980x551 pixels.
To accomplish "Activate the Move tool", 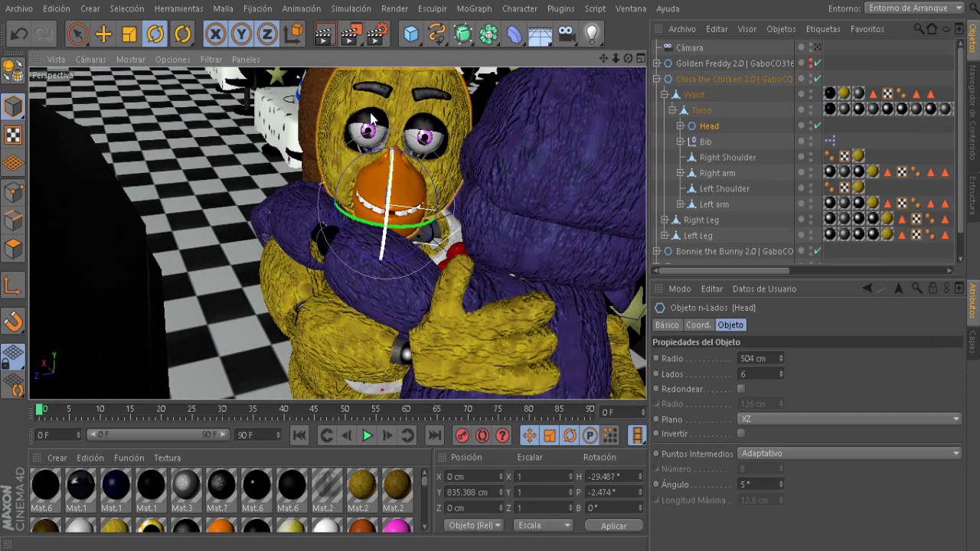I will pyautogui.click(x=103, y=34).
